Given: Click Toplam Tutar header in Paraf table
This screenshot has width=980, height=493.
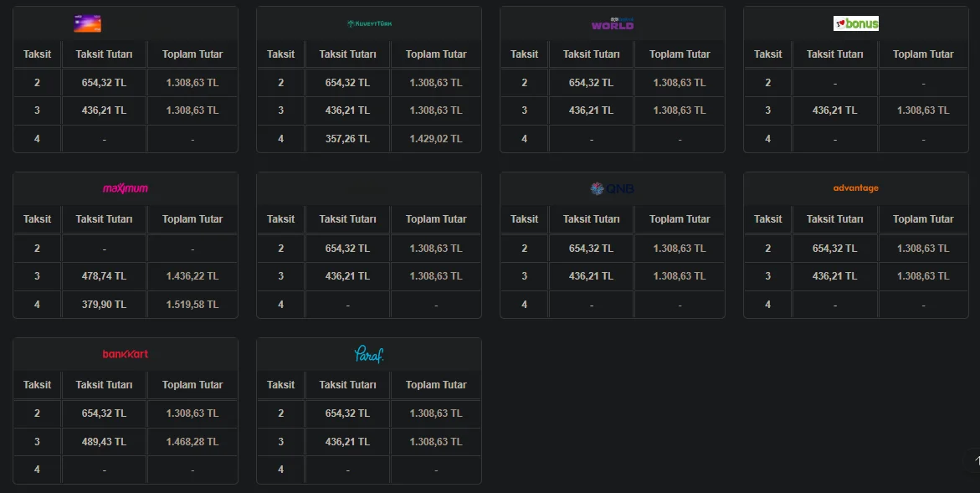Looking at the screenshot, I should coord(436,385).
